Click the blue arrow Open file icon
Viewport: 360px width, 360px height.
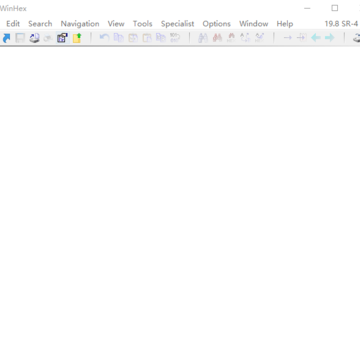[x=6, y=38]
